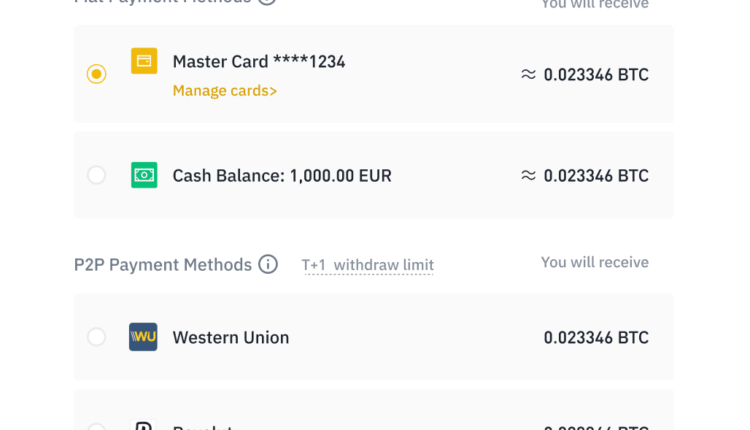The width and height of the screenshot is (750, 430).
Task: Click the Western Union payment label
Action: [x=231, y=338]
